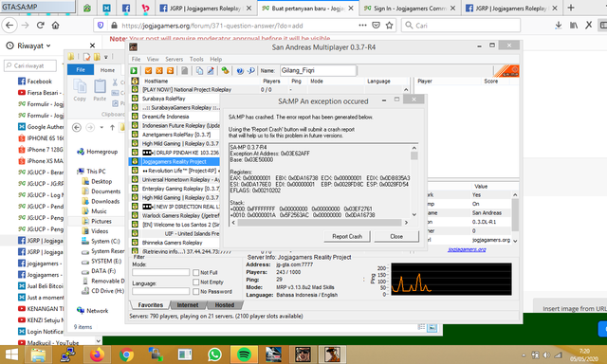The height and width of the screenshot is (364, 607).
Task: Click the Cari riwayat history search field
Action: click(30, 65)
